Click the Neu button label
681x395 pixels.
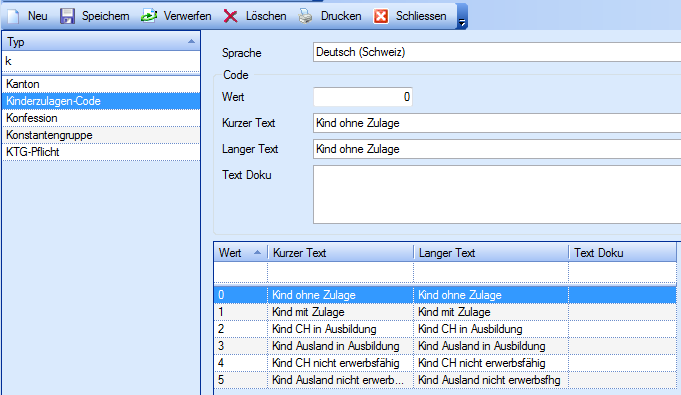point(38,16)
